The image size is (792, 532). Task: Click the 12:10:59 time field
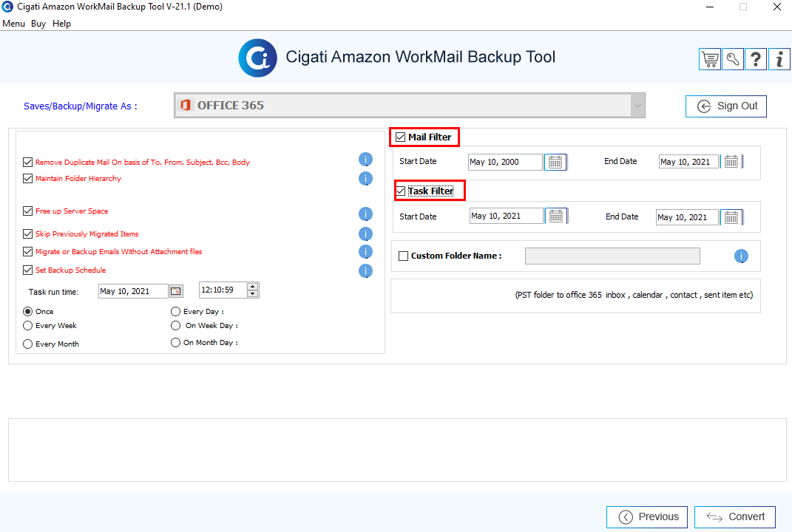tap(223, 290)
